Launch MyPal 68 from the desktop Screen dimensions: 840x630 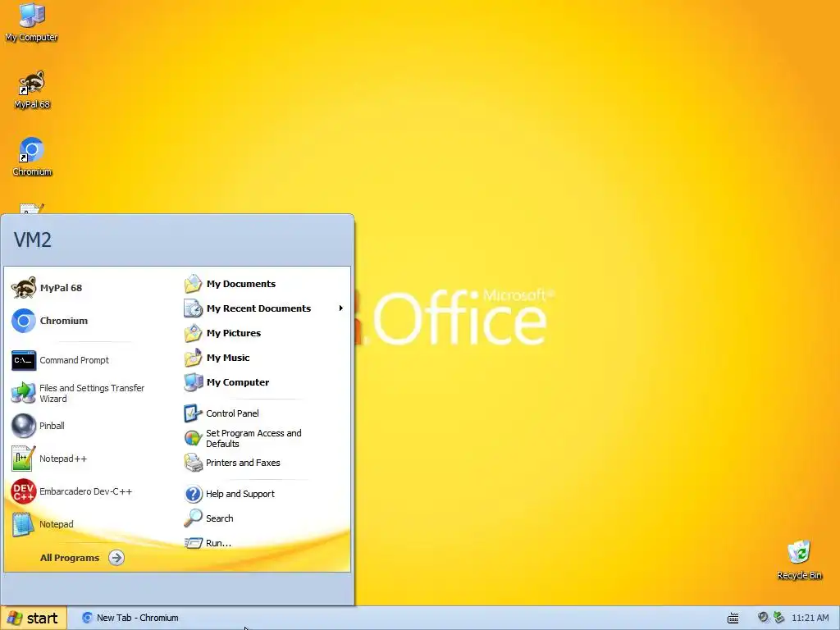click(32, 89)
